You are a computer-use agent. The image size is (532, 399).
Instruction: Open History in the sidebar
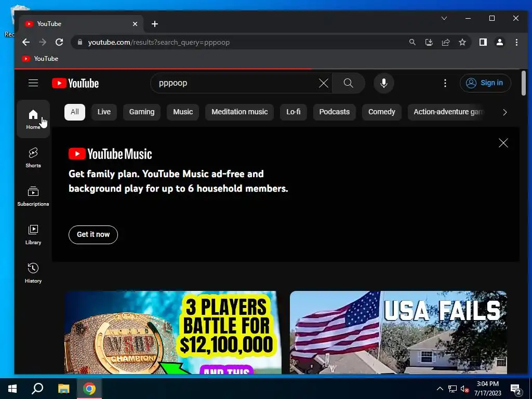click(x=33, y=273)
